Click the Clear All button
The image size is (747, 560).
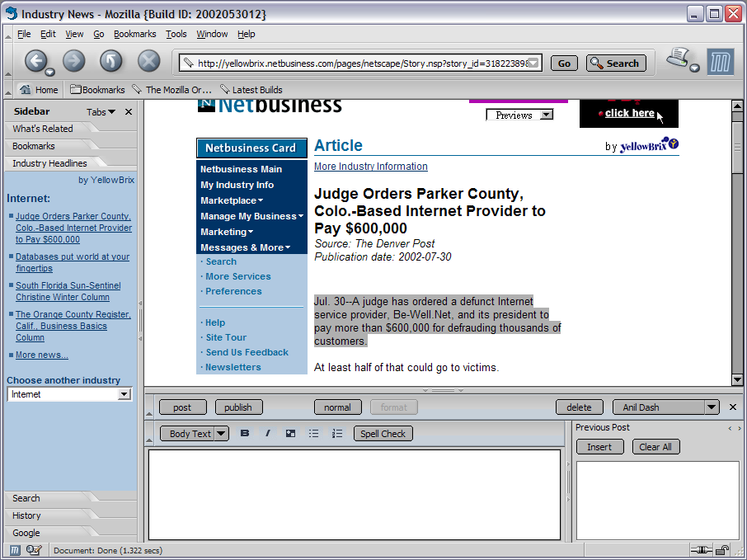[x=655, y=446]
